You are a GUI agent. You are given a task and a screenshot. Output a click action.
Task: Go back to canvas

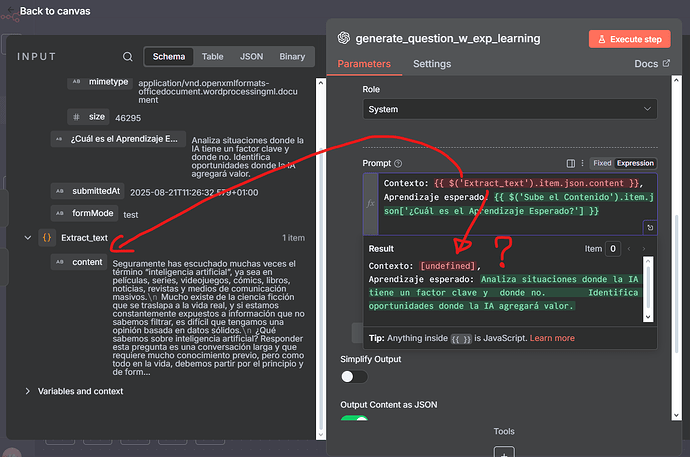[49, 11]
